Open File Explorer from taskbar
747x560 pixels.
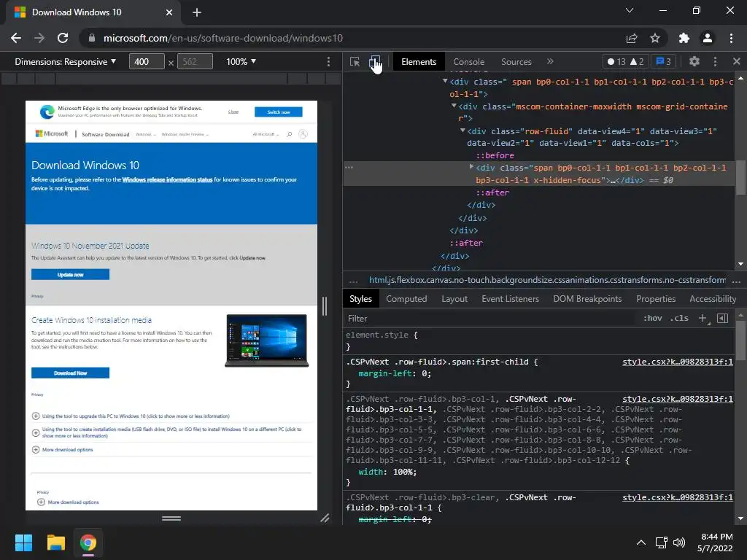point(55,542)
